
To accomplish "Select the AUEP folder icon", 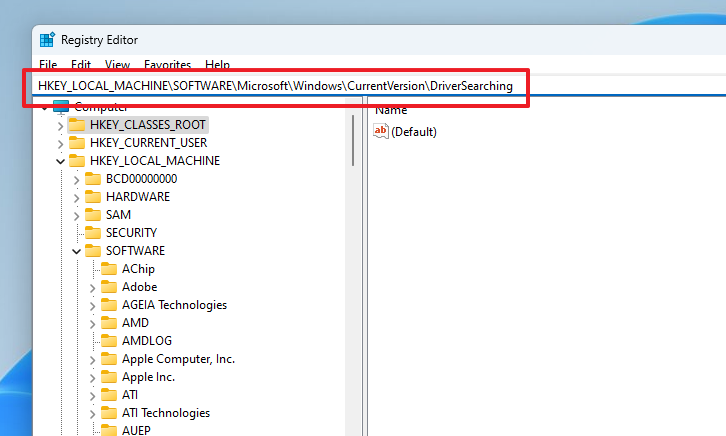I will 109,430.
